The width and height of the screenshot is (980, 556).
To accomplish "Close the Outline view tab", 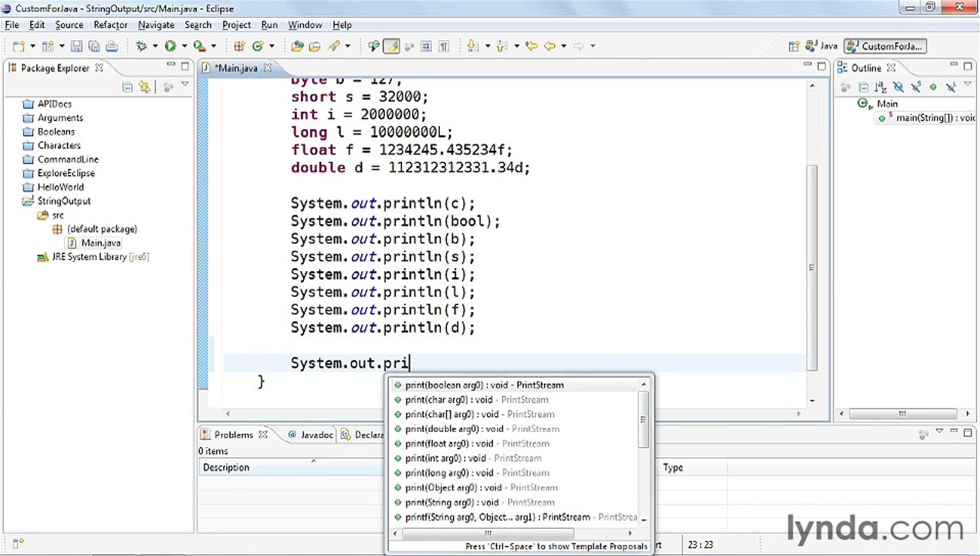I will point(890,68).
